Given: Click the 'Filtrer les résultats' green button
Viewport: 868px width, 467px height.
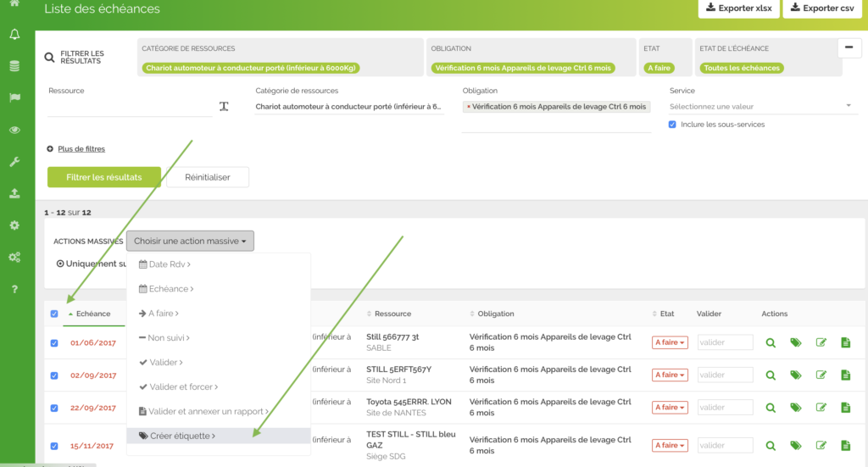Looking at the screenshot, I should click(x=103, y=177).
